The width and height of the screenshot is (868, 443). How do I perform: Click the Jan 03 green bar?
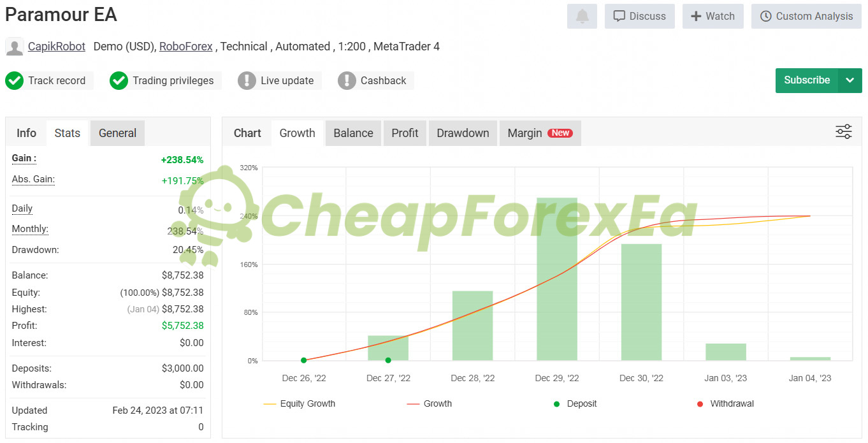(x=726, y=352)
